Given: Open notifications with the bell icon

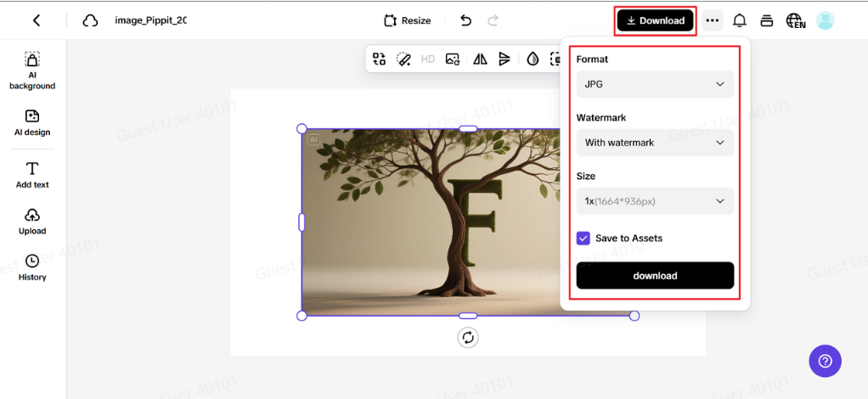Looking at the screenshot, I should click(x=740, y=20).
